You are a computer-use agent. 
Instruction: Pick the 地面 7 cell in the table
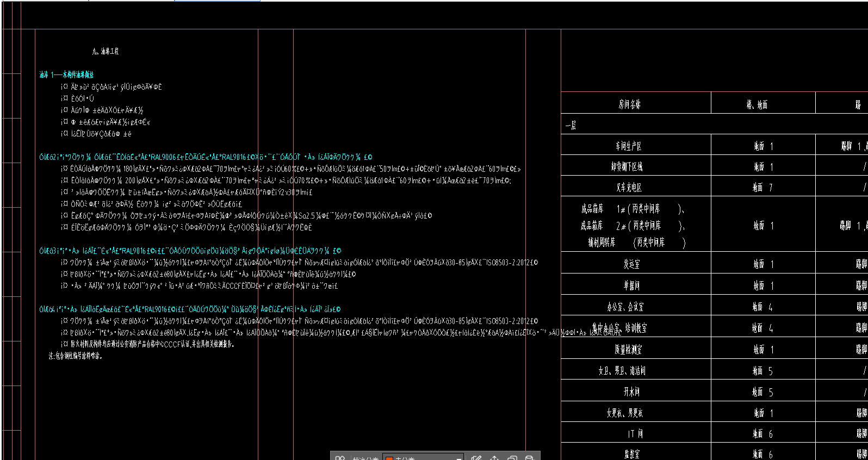pyautogui.click(x=762, y=188)
